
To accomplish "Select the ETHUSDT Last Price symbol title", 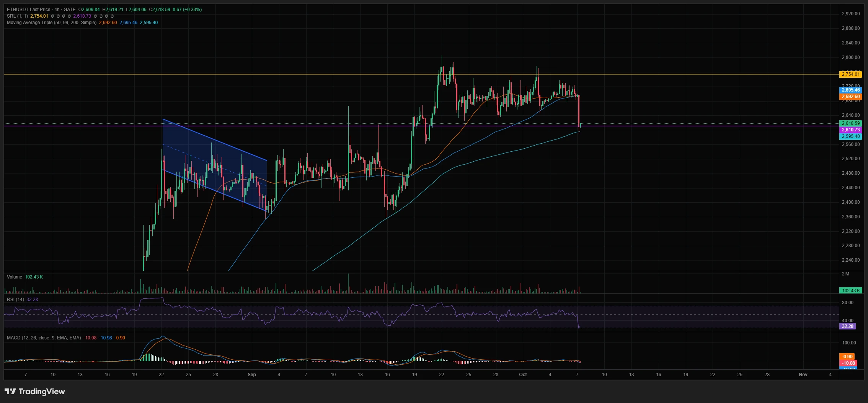I will 29,10.
